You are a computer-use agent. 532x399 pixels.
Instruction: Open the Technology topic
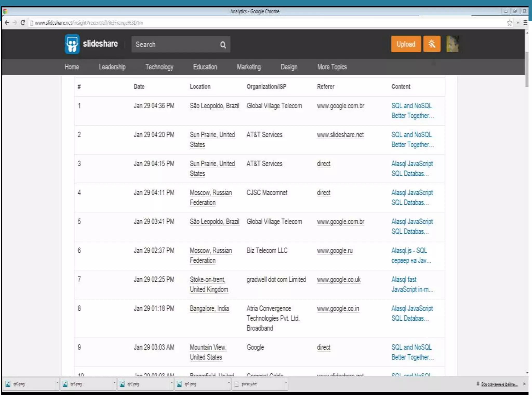point(159,67)
